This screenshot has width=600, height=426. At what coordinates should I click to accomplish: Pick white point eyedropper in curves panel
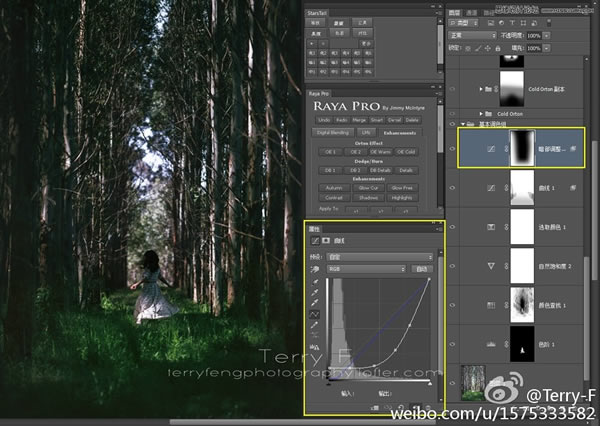[x=315, y=303]
